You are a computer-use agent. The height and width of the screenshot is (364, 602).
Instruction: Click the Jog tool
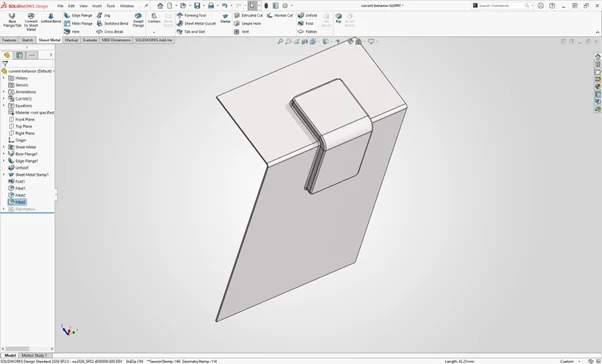click(103, 15)
